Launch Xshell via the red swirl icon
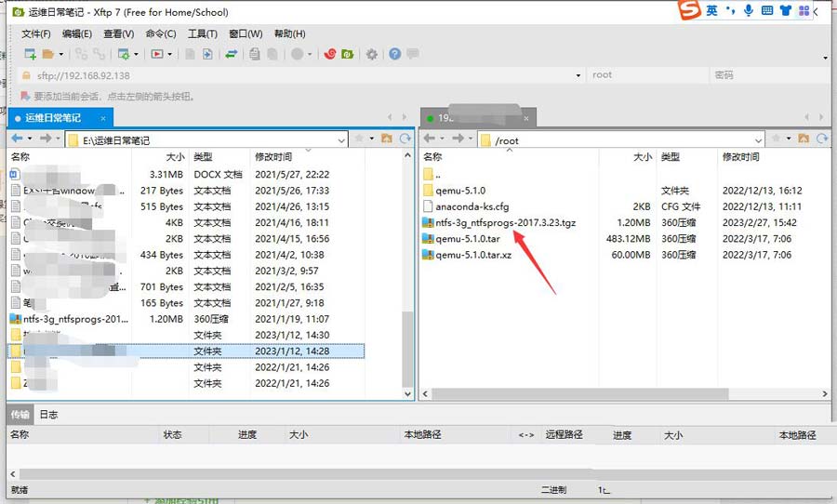The height and width of the screenshot is (504, 837). (329, 54)
